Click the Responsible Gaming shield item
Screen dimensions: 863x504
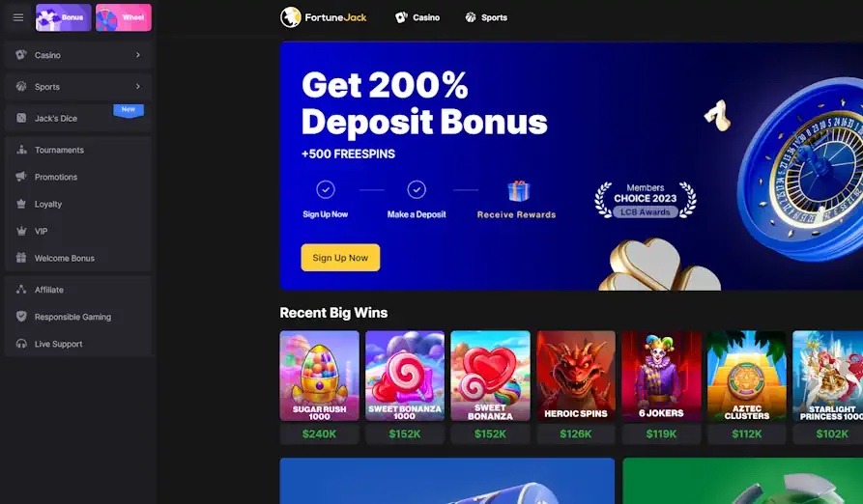pyautogui.click(x=77, y=317)
